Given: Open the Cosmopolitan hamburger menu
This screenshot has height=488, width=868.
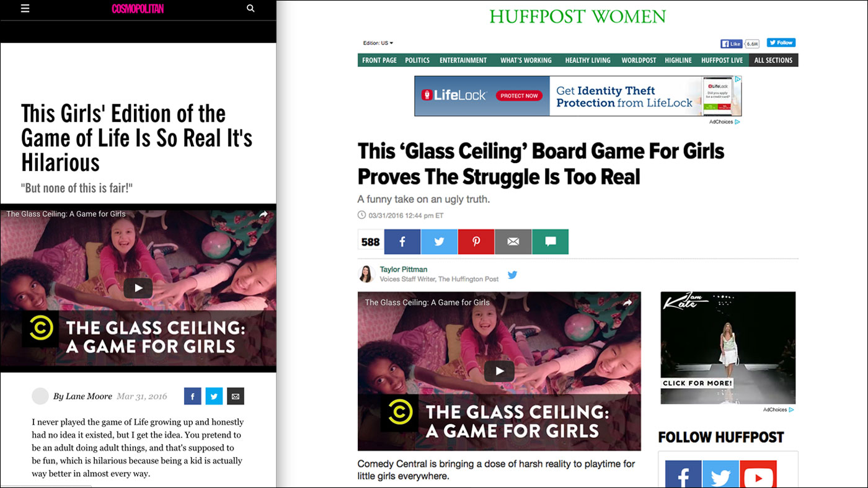Looking at the screenshot, I should point(25,9).
